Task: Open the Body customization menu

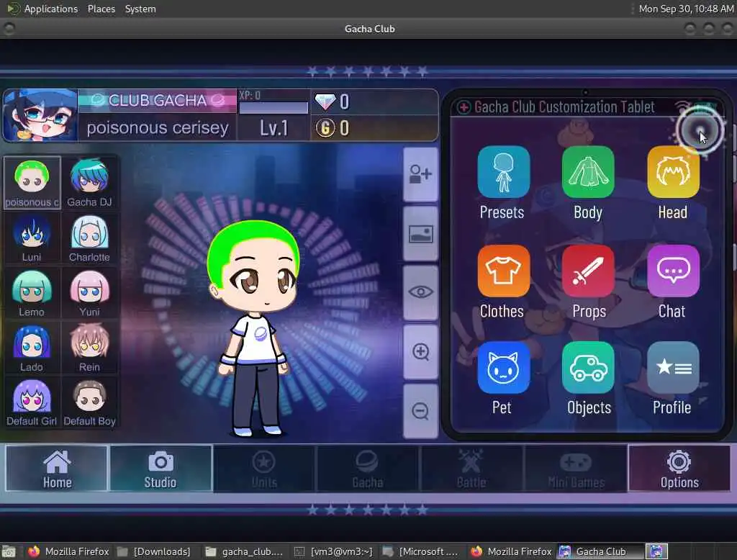Action: [x=588, y=172]
